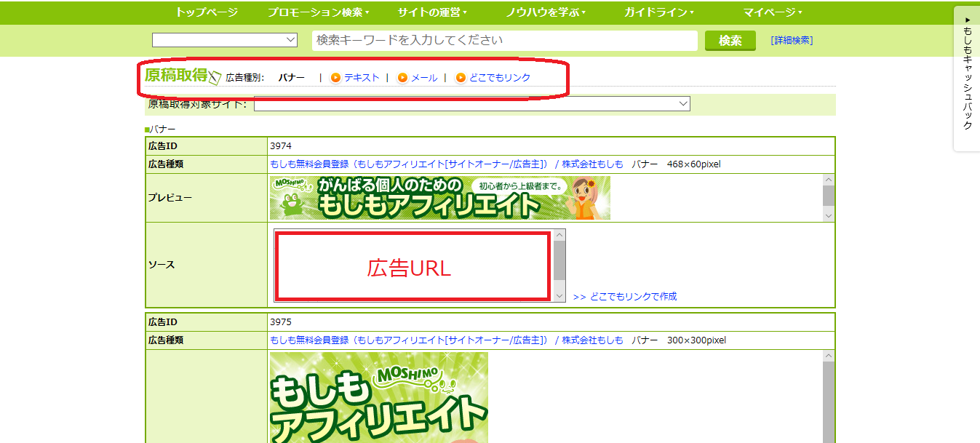The width and height of the screenshot is (980, 443).
Task: Select the メール ad type link
Action: click(424, 78)
